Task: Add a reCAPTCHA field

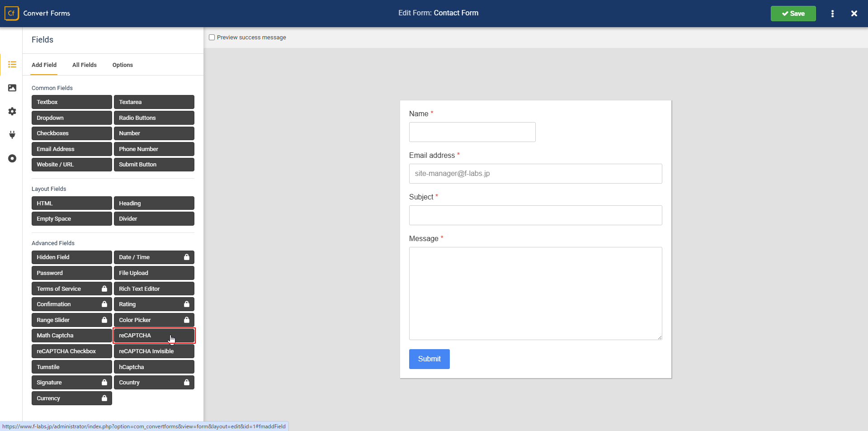Action: point(154,335)
